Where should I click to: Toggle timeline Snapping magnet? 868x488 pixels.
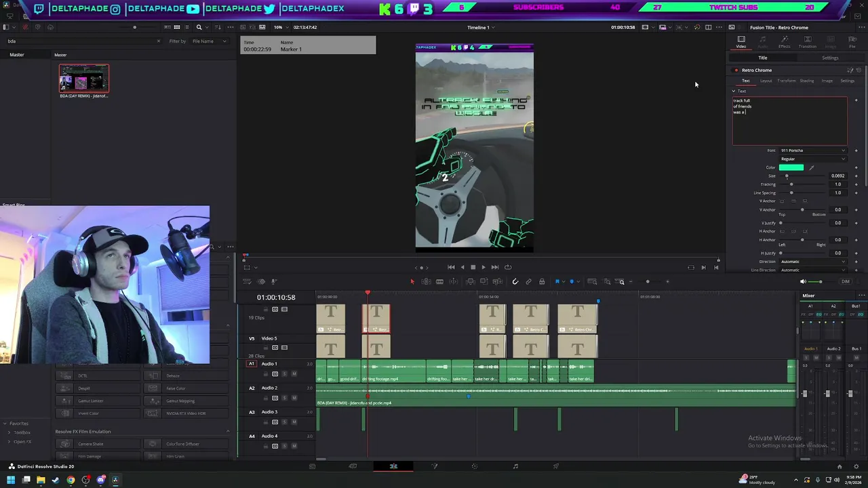[x=515, y=281]
